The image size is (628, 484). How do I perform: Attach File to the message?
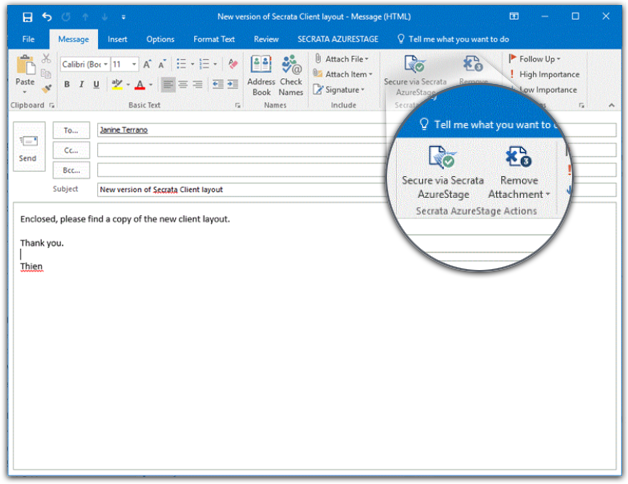pos(341,59)
